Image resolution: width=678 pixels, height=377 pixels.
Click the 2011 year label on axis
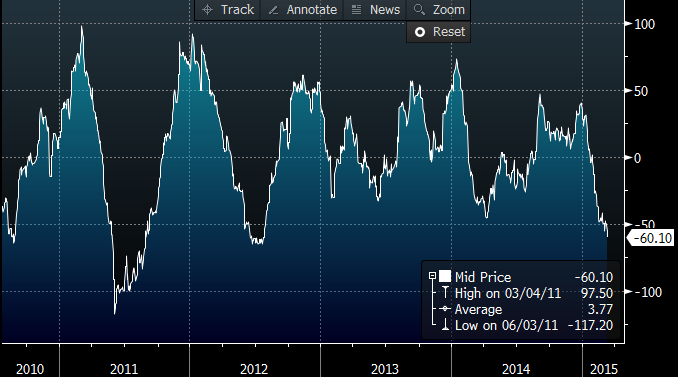[x=124, y=369]
